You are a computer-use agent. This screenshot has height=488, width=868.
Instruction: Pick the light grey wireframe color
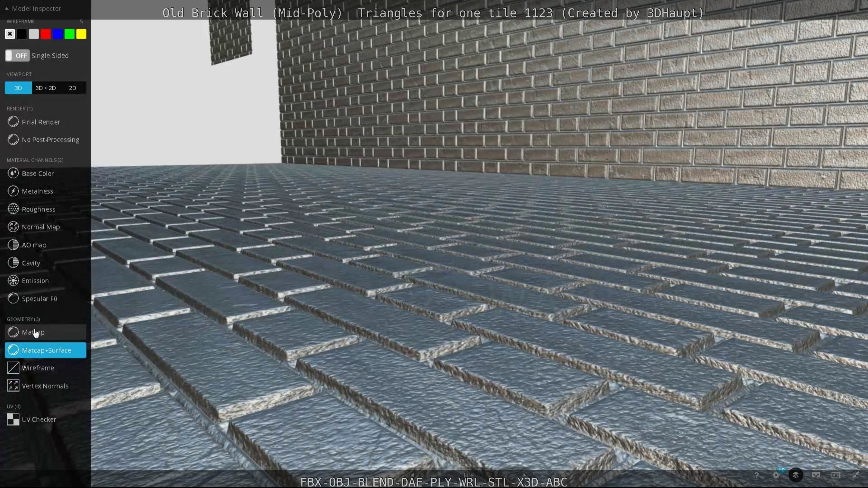[34, 34]
